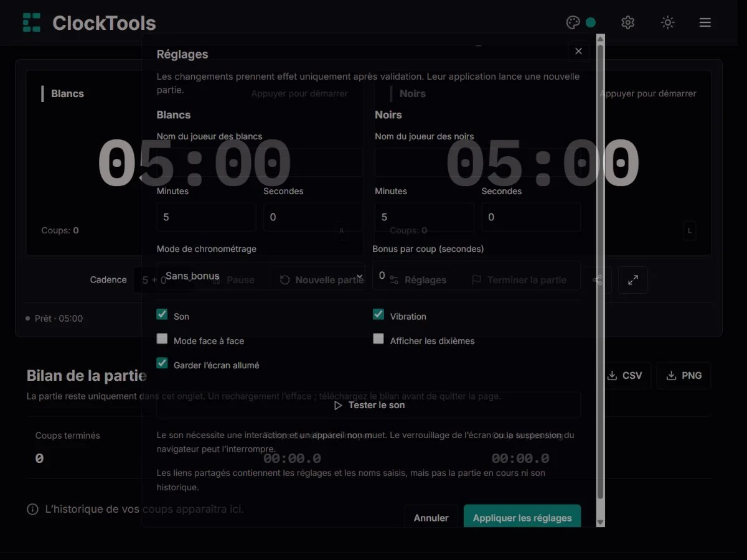Click the "Coups terminés" label
The height and width of the screenshot is (560, 747).
click(67, 436)
